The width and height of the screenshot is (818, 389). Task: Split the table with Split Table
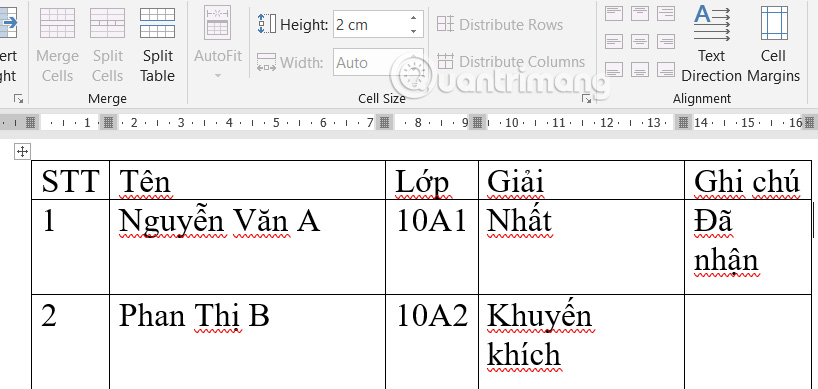[x=158, y=45]
